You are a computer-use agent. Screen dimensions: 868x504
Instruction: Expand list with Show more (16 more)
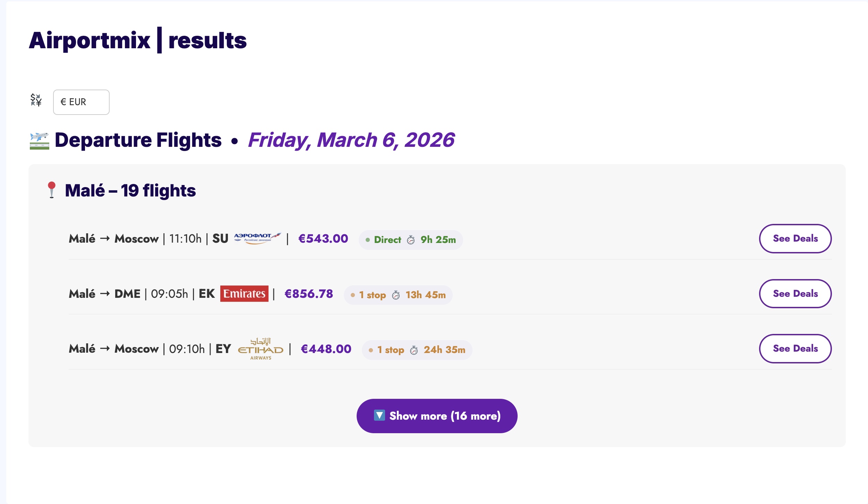[437, 416]
